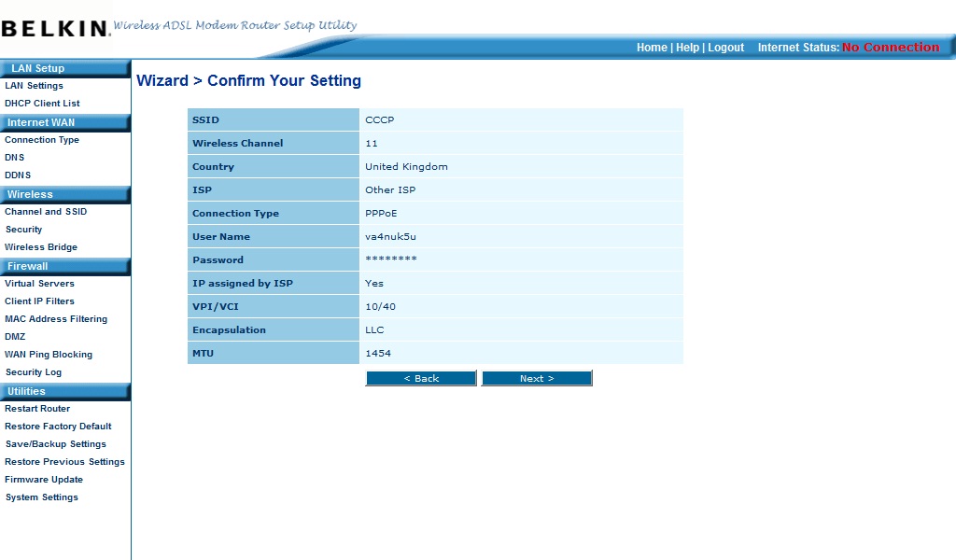
Task: Open the Home link in header
Action: tap(652, 48)
